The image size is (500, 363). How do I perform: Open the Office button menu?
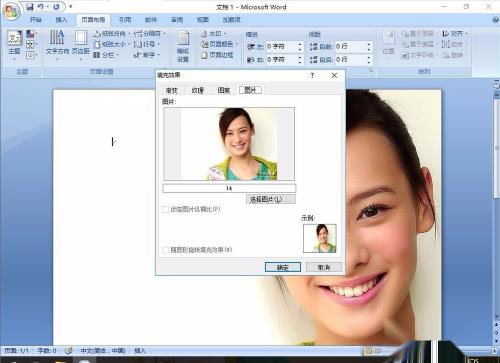[x=11, y=11]
